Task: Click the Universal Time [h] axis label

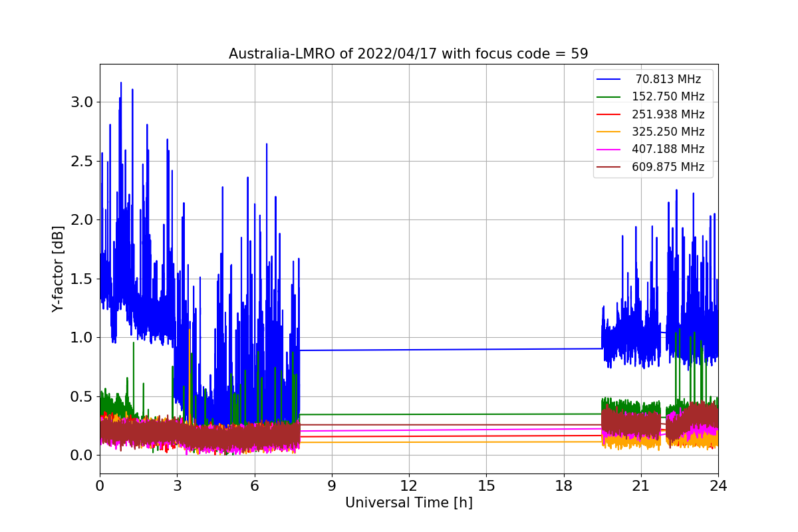Action: (x=408, y=503)
